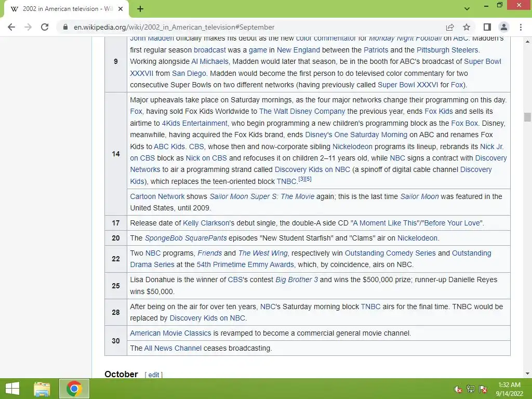Viewport: 532px width, 399px height.
Task: Open the SpongeBob SquarePants link
Action: [x=185, y=238]
